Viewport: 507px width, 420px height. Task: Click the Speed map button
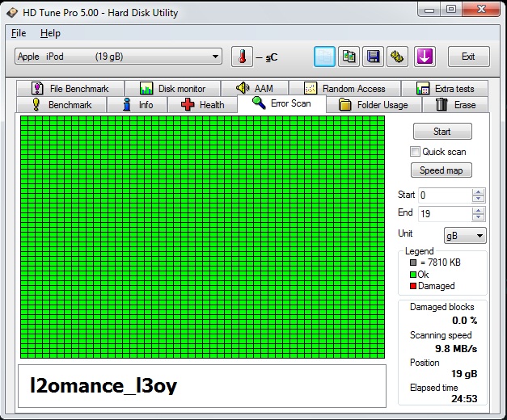(442, 170)
